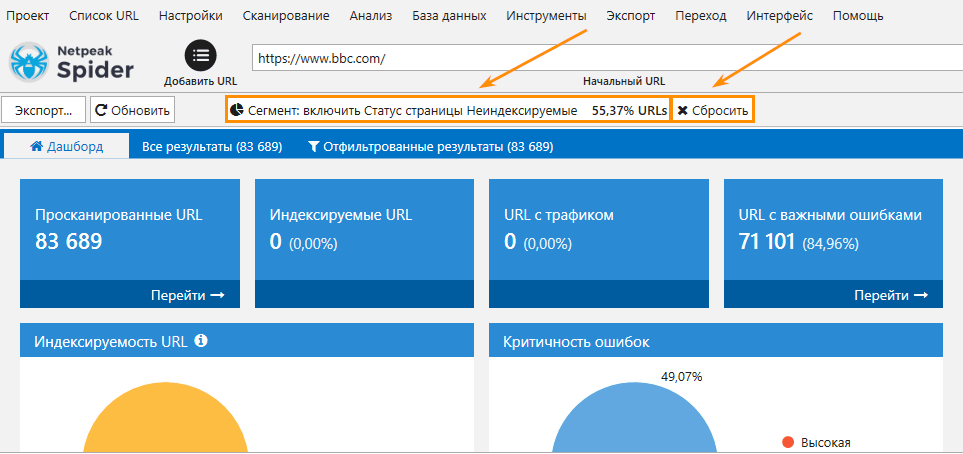
Task: Switch to Отфильтрованные результаты tab
Action: pyautogui.click(x=431, y=147)
